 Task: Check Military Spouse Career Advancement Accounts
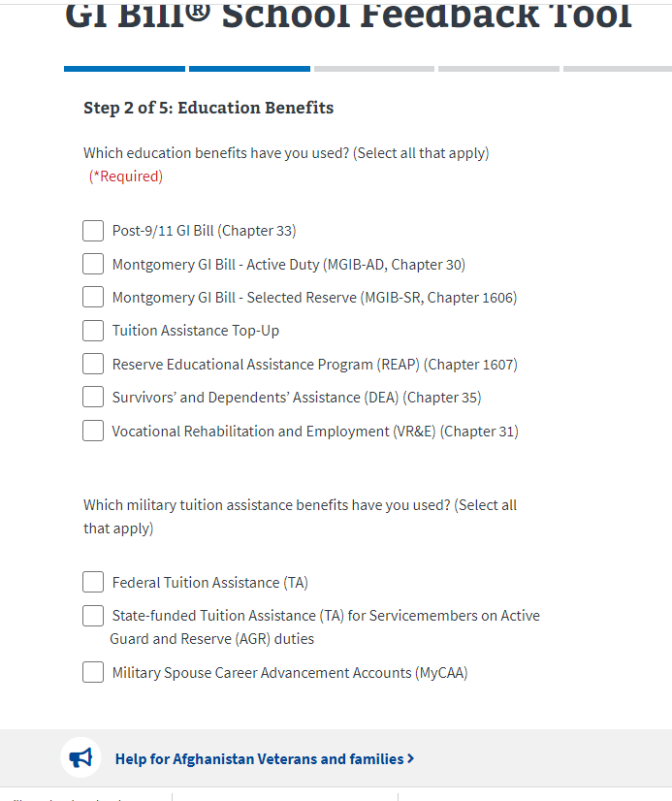click(x=93, y=672)
